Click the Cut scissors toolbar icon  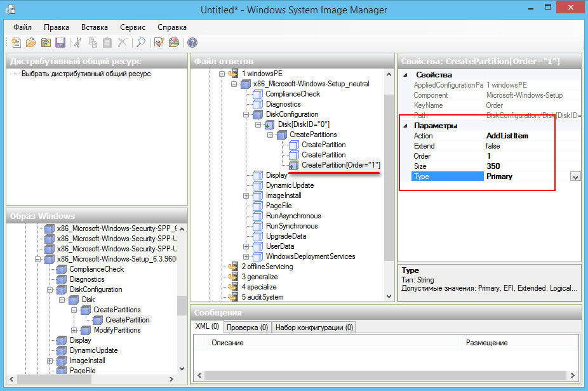pos(78,43)
